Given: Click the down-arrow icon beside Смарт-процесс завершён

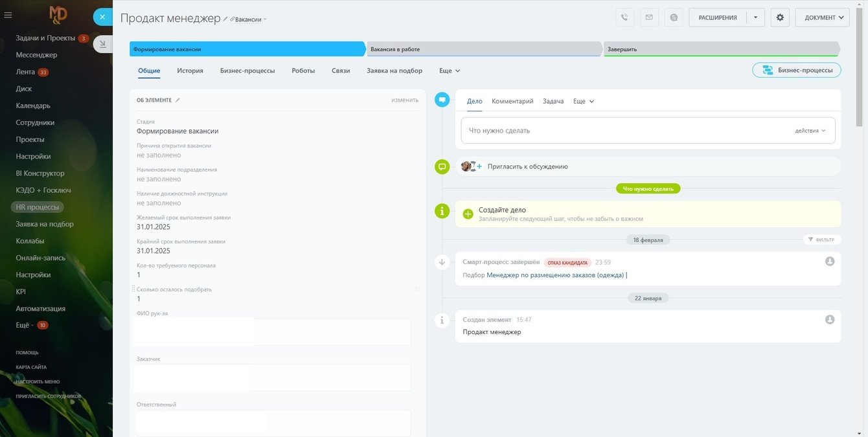Looking at the screenshot, I should [442, 262].
